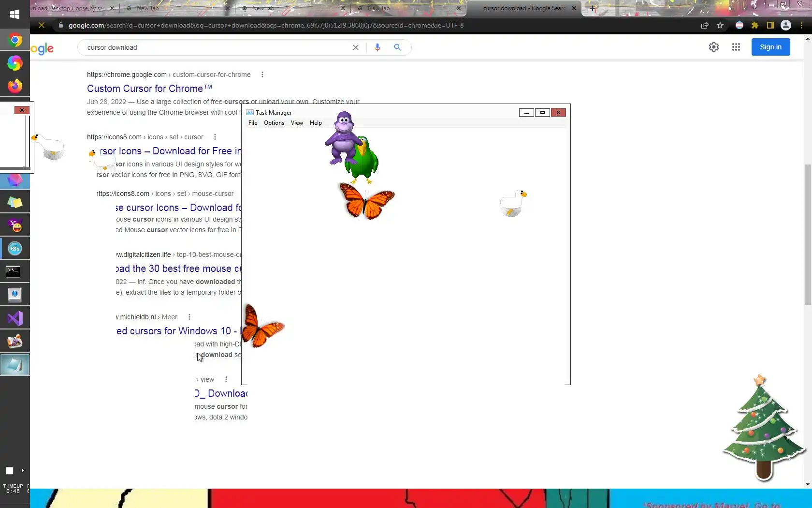Stop loading the page in Chrome
Image resolution: width=812 pixels, height=508 pixels.
coord(42,25)
